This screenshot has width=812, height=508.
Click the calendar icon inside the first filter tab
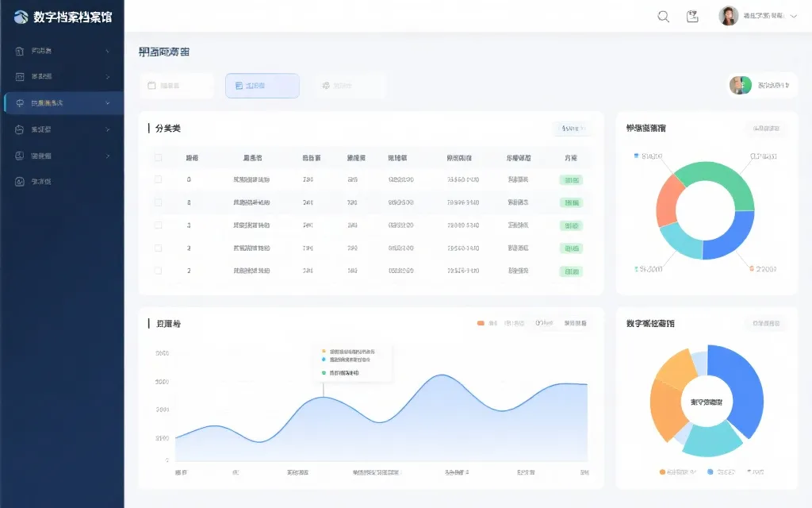pyautogui.click(x=151, y=85)
